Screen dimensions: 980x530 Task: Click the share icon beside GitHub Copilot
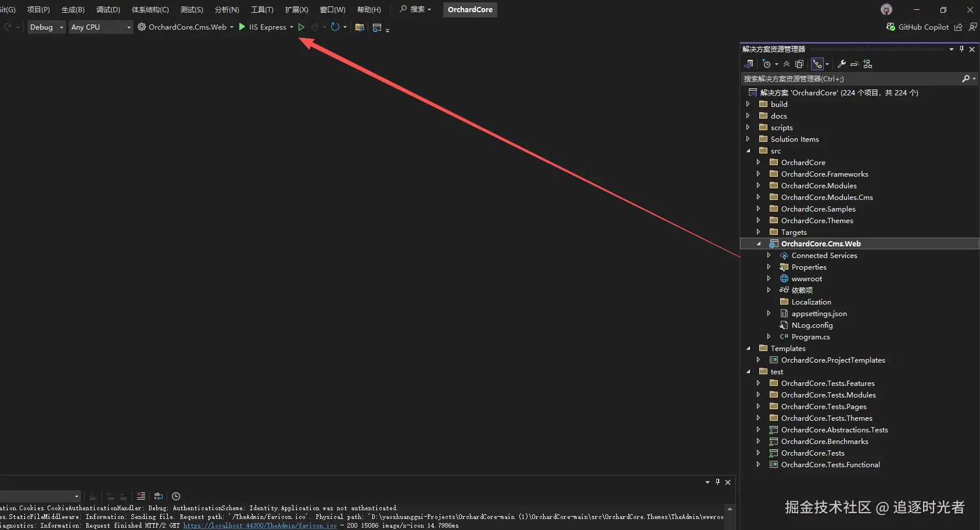(x=959, y=27)
